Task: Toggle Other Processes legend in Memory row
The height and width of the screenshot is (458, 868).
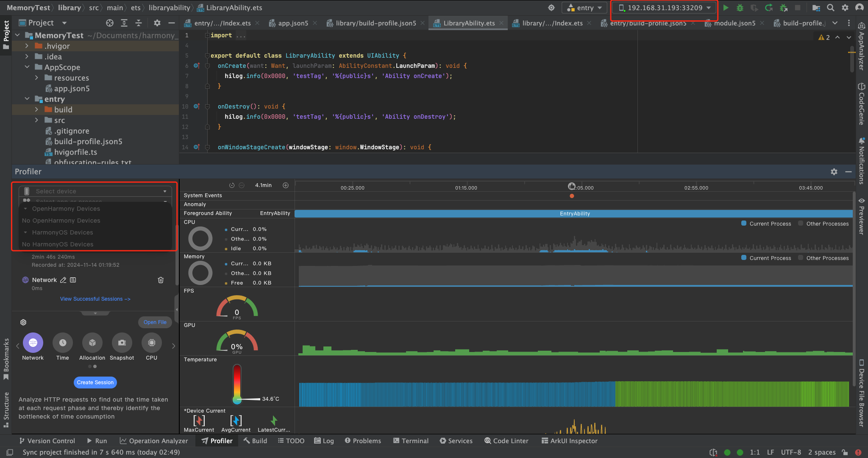Action: click(x=823, y=258)
